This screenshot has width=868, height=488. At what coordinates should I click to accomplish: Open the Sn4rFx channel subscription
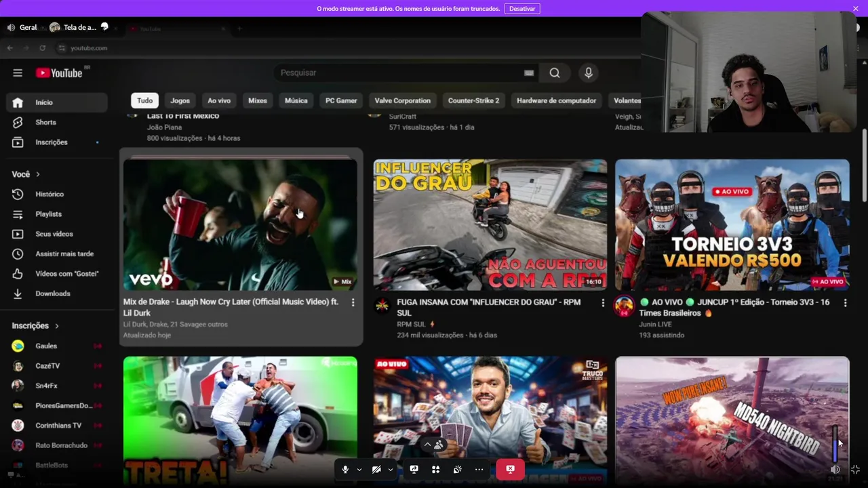[x=57, y=386]
